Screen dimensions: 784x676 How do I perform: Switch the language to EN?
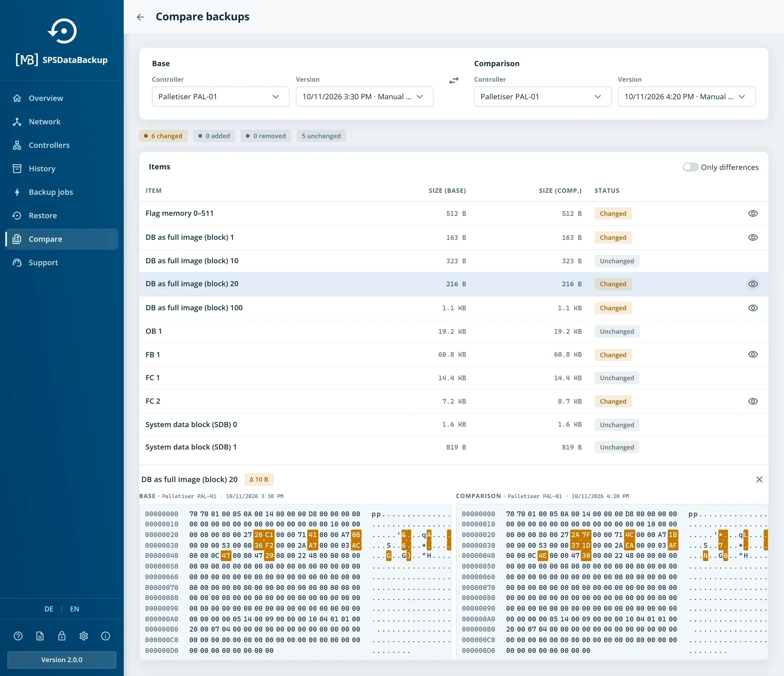[x=75, y=609]
